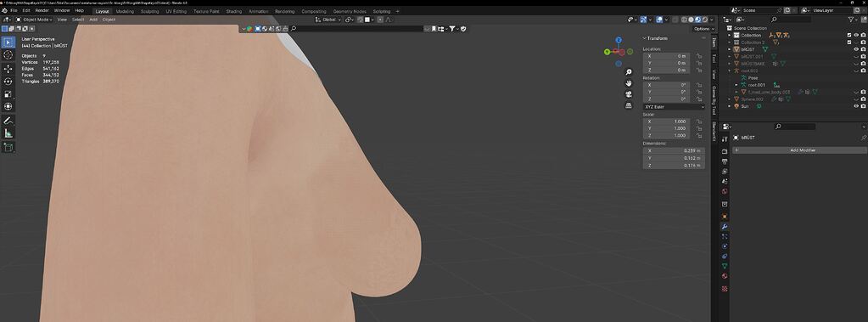The image size is (868, 322).
Task: Open the Item sidebar tab
Action: pyautogui.click(x=714, y=42)
